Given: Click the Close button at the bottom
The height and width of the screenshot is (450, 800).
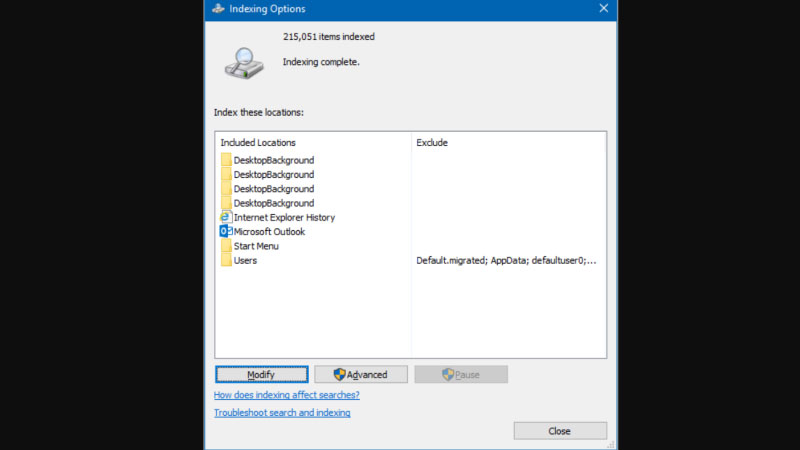Looking at the screenshot, I should 559,431.
